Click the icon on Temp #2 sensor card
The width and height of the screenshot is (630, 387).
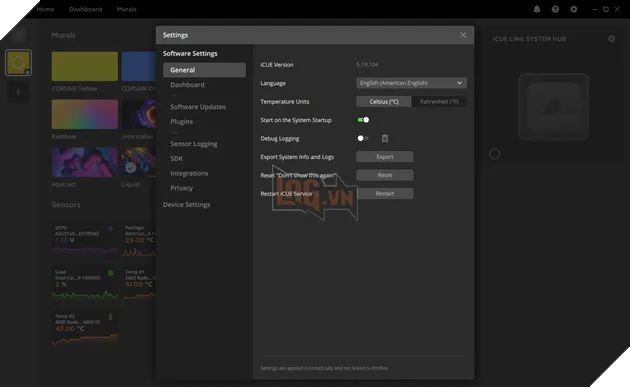coord(110,317)
